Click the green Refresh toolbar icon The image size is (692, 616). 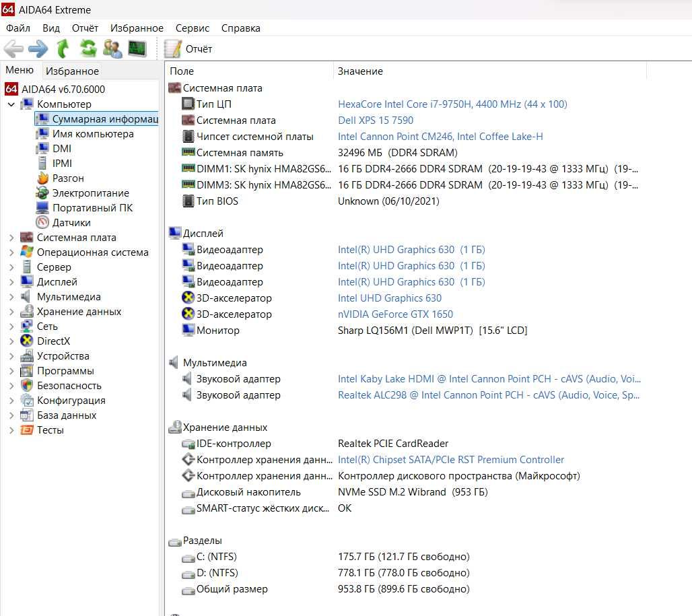tap(88, 48)
